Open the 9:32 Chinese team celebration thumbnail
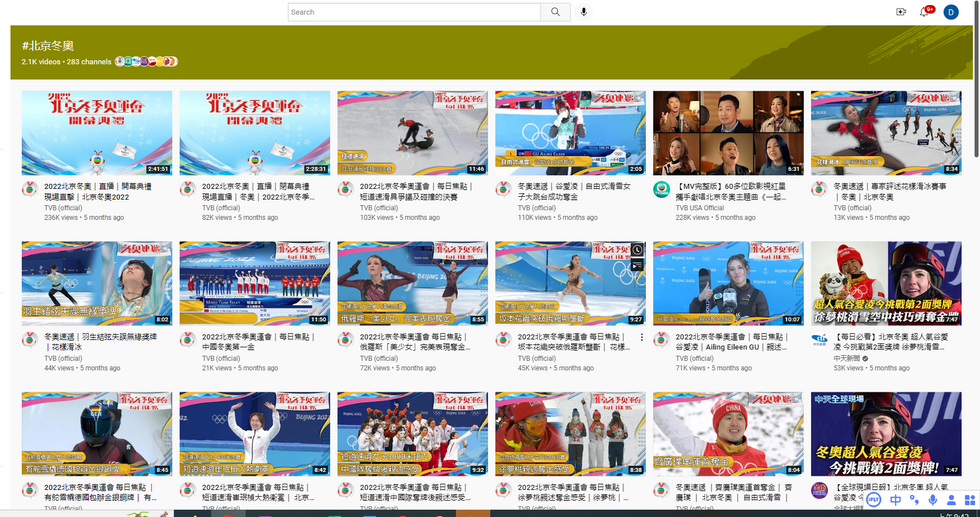This screenshot has width=980, height=517. [412, 434]
